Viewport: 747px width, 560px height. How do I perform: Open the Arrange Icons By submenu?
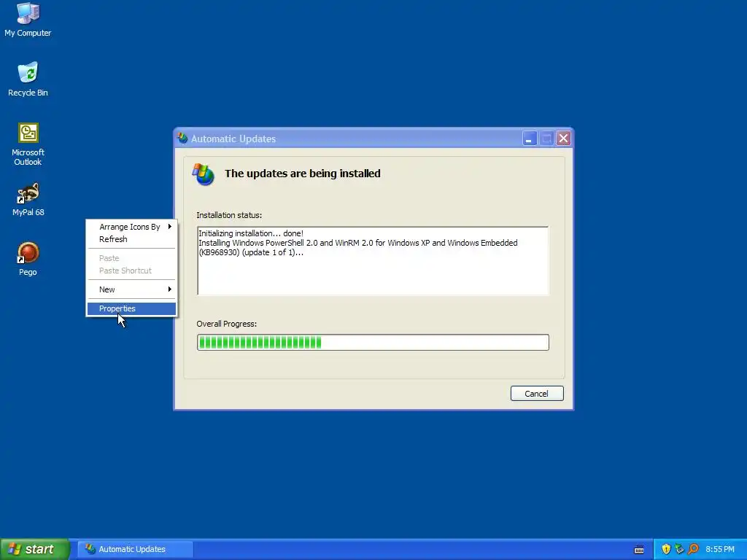[x=131, y=227]
